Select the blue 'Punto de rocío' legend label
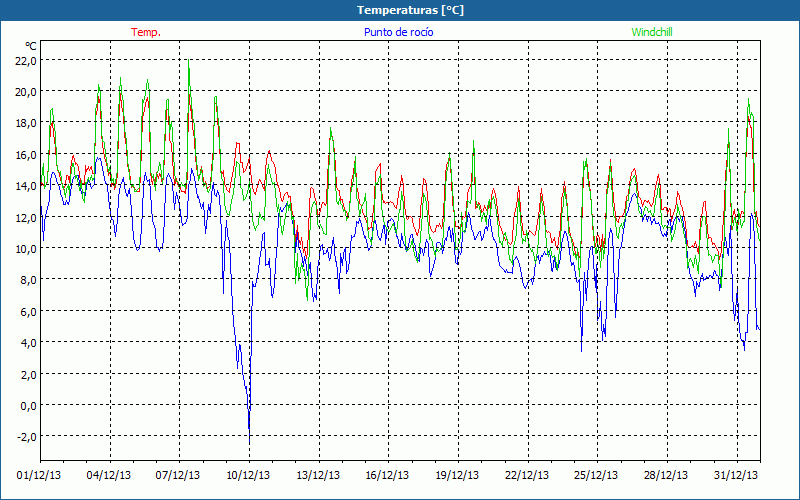This screenshot has width=800, height=500. (398, 32)
